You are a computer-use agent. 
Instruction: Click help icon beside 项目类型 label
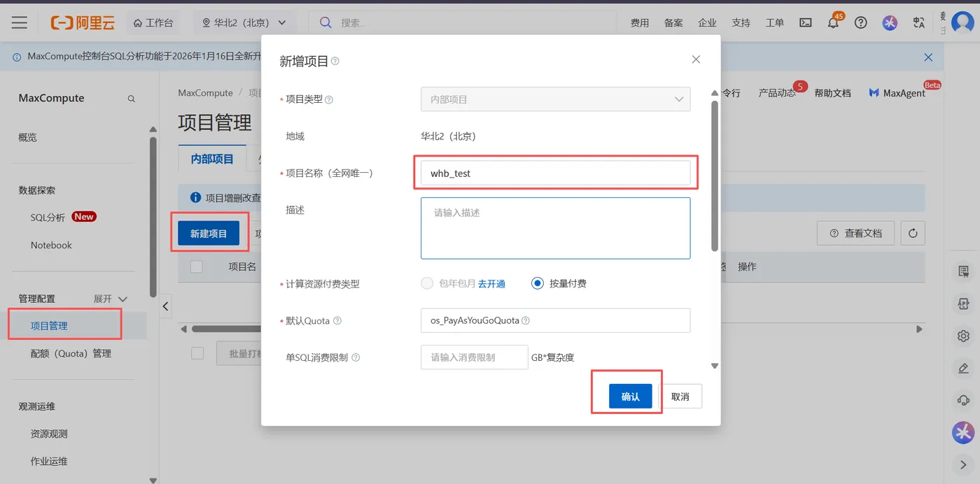tap(329, 99)
